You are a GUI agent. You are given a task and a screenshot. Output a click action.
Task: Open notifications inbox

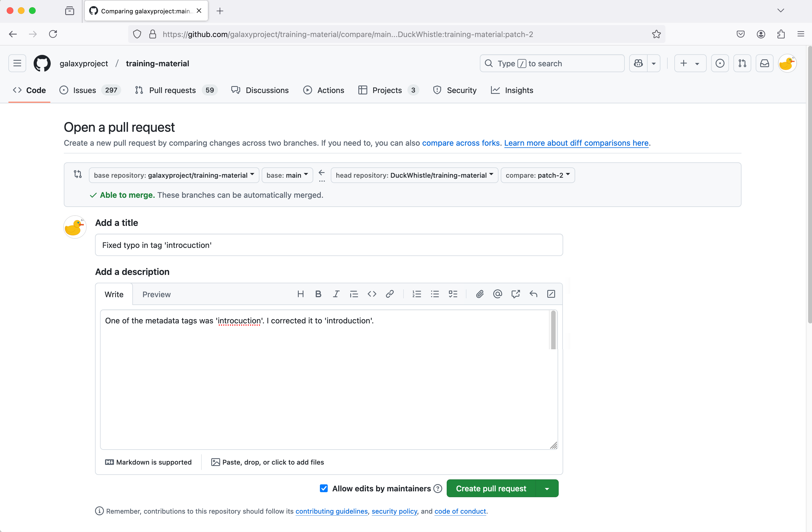[x=765, y=64]
